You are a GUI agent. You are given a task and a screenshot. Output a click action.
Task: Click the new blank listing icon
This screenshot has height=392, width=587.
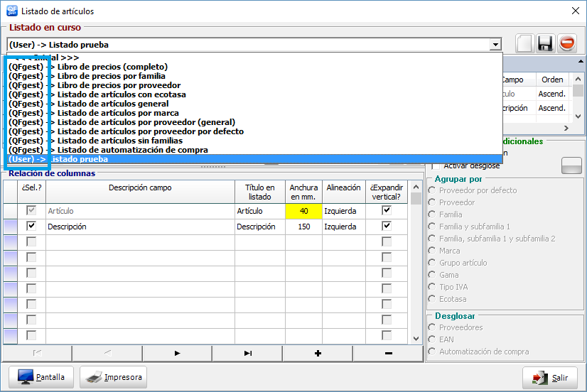pyautogui.click(x=524, y=43)
